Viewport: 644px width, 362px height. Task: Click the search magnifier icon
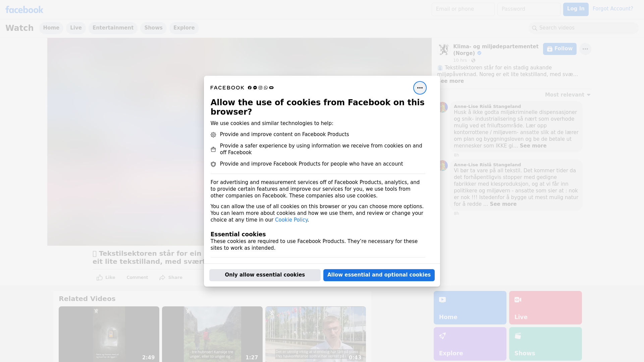(x=534, y=28)
